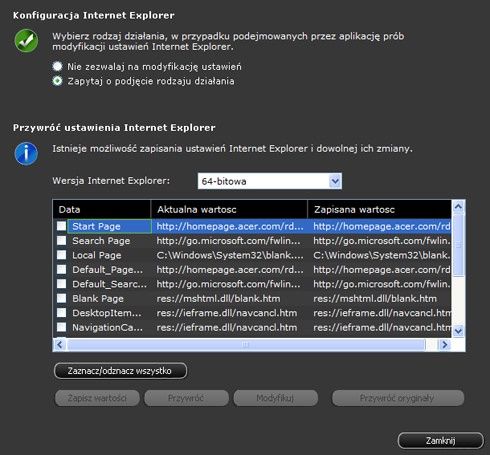
Task: Click the 'Przywróć oryginały' button
Action: click(398, 398)
